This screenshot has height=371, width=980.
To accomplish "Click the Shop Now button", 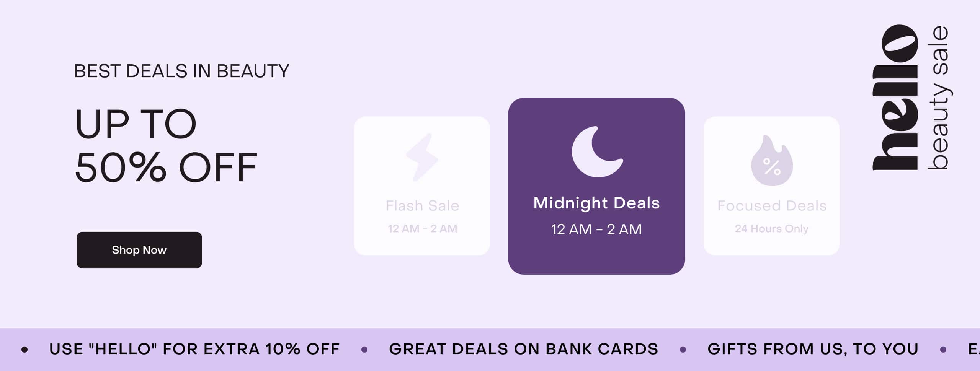I will click(x=139, y=250).
